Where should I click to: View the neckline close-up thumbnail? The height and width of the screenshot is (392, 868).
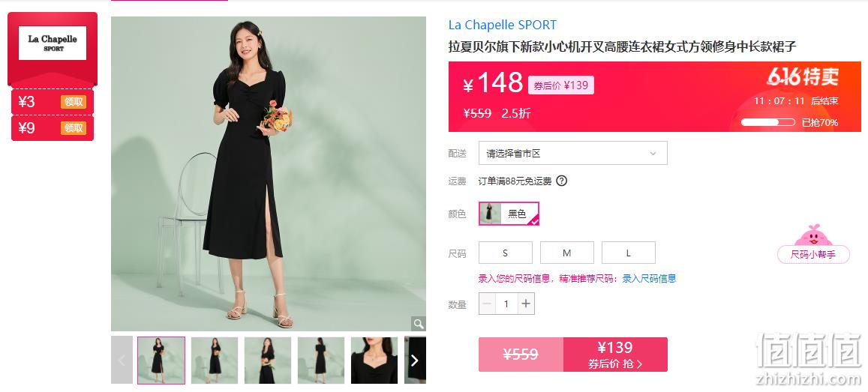point(374,360)
